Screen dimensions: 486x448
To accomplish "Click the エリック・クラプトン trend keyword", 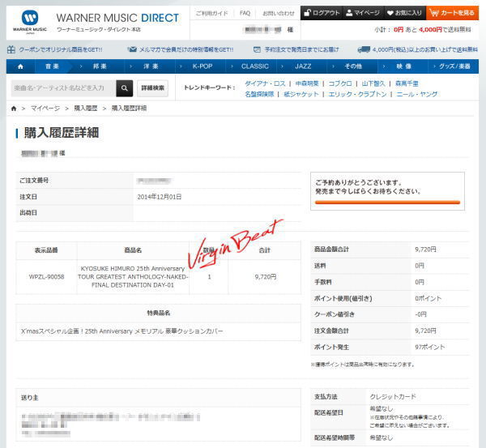I will tap(357, 94).
